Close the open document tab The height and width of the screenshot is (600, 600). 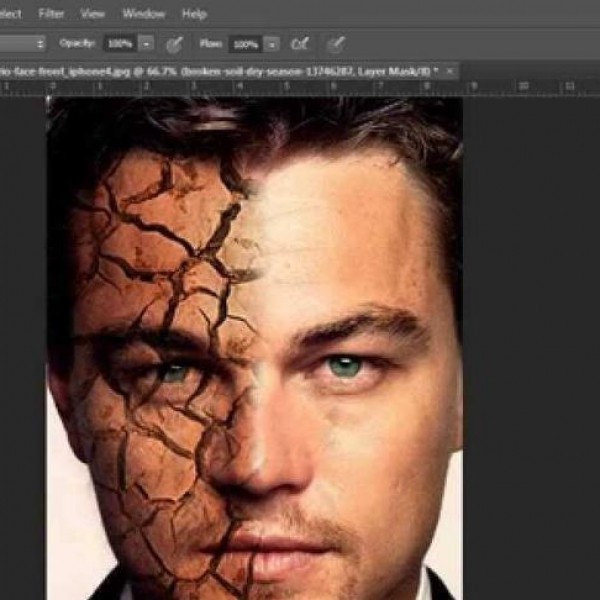pyautogui.click(x=451, y=72)
